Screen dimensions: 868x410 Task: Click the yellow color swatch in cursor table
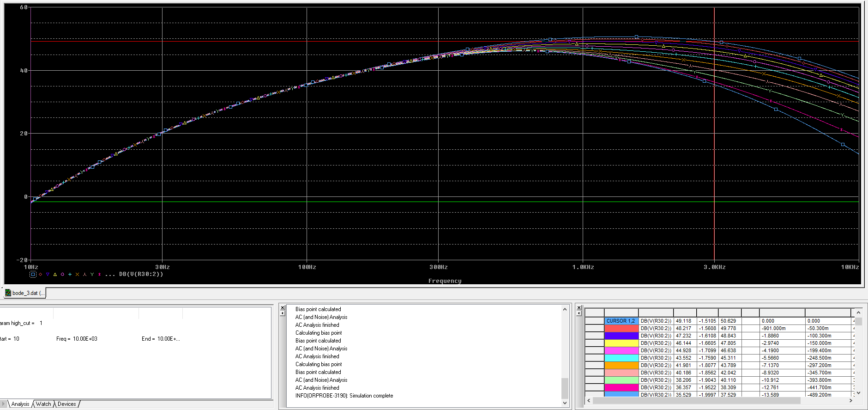tap(621, 343)
